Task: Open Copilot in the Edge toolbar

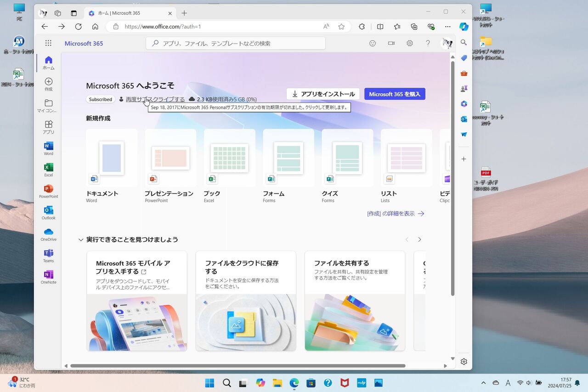Action: (464, 27)
